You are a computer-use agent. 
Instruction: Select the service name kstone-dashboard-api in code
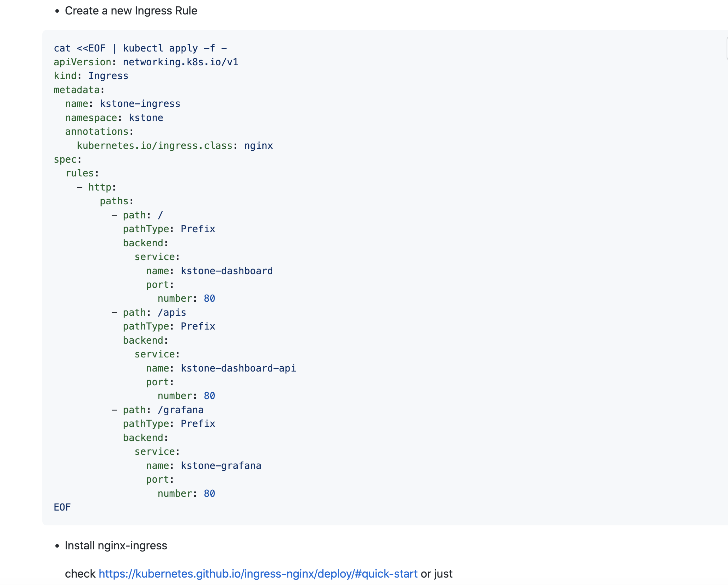tap(238, 368)
